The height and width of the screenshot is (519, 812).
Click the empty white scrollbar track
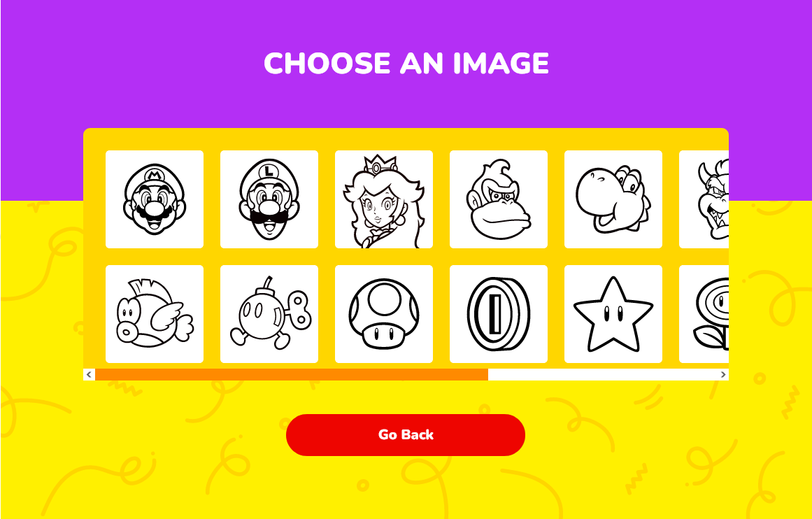[602, 374]
